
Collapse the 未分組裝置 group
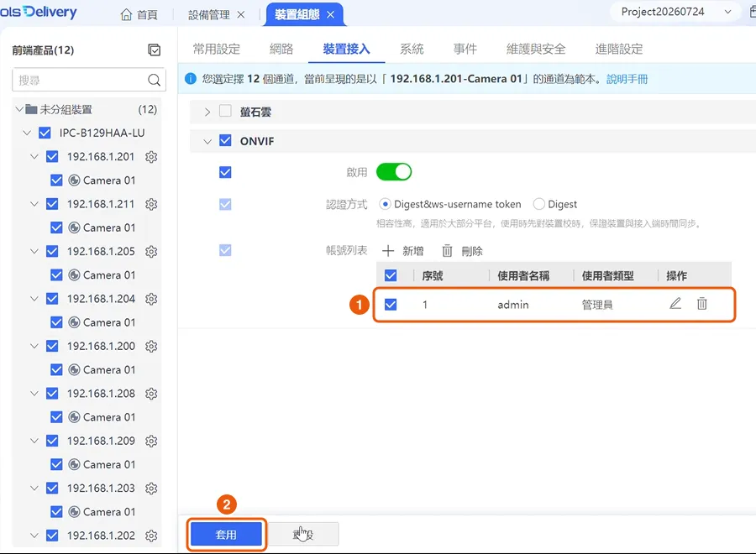pos(19,109)
